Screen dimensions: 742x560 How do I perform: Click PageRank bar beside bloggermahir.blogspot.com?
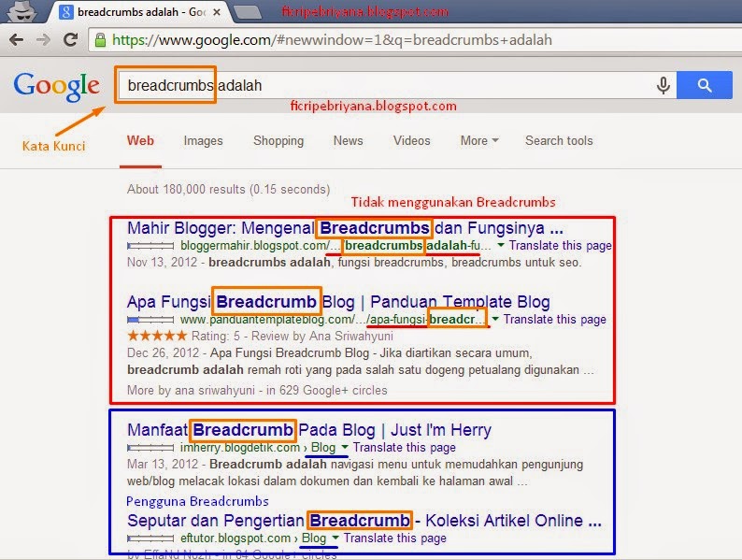tap(150, 246)
